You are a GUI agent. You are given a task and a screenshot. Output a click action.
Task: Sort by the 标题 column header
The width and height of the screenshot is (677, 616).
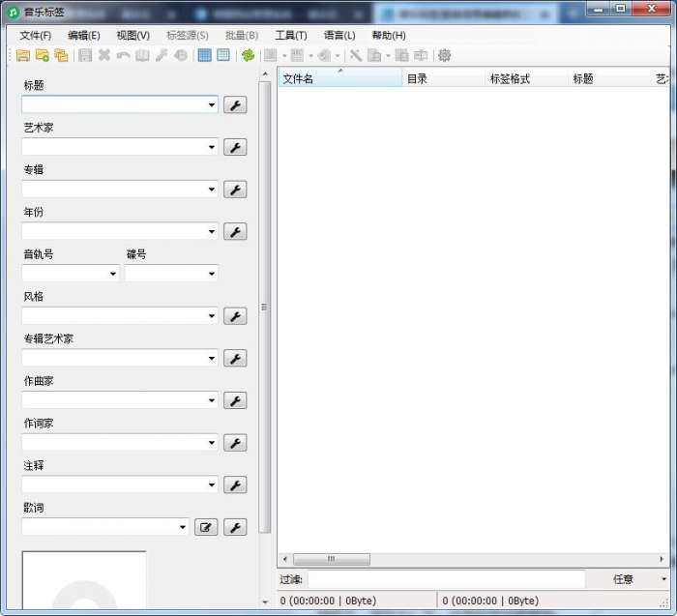pyautogui.click(x=608, y=78)
